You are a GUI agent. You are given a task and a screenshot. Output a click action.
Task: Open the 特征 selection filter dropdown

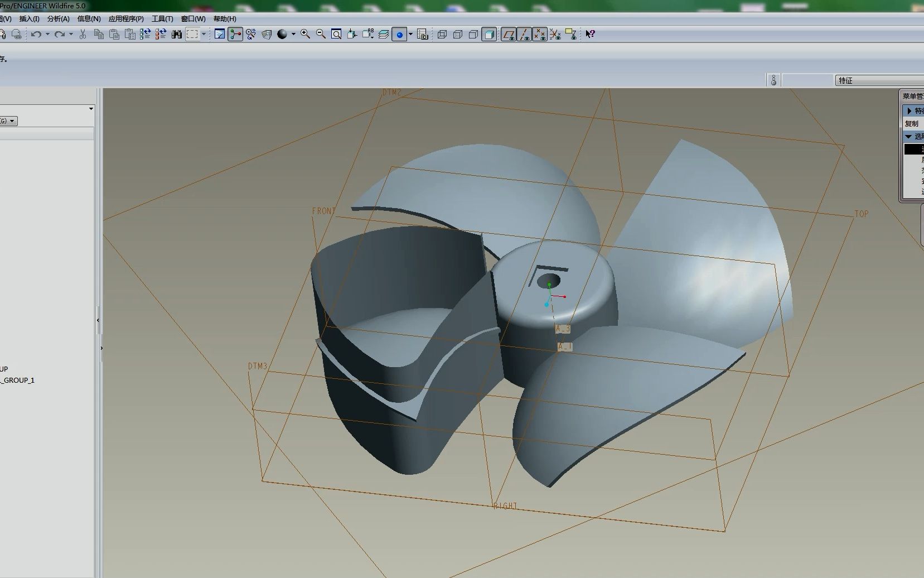click(879, 80)
